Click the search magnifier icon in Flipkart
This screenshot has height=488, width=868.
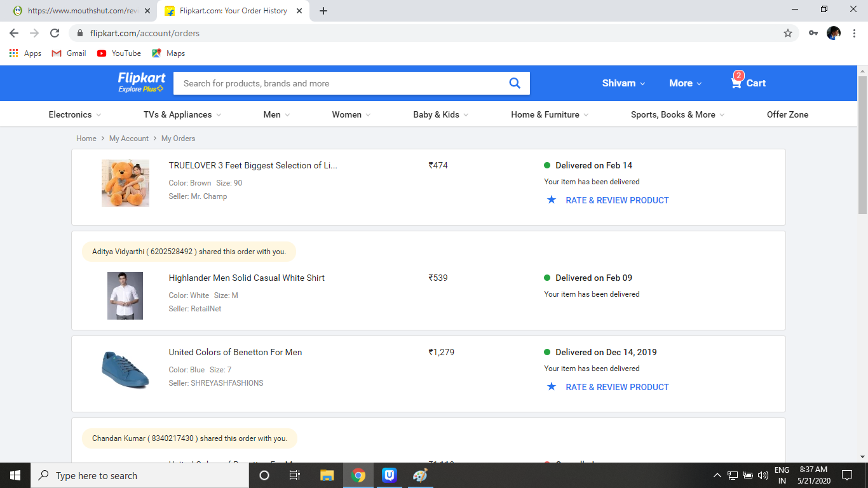515,83
